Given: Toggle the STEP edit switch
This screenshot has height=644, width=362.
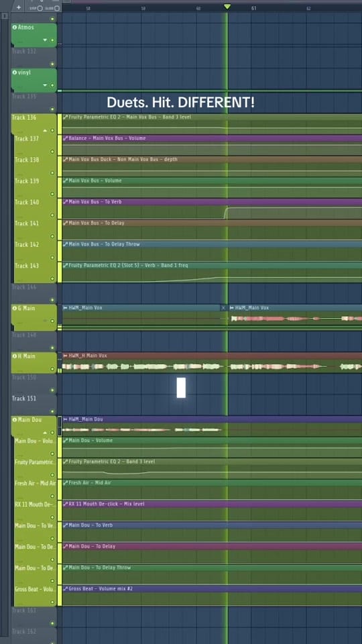Looking at the screenshot, I should (x=40, y=8).
